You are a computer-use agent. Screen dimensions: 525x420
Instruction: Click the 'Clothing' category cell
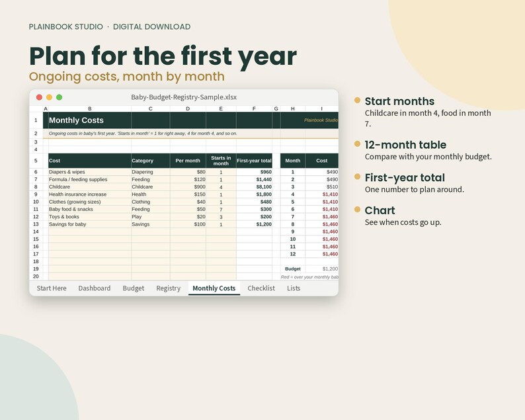(x=151, y=202)
